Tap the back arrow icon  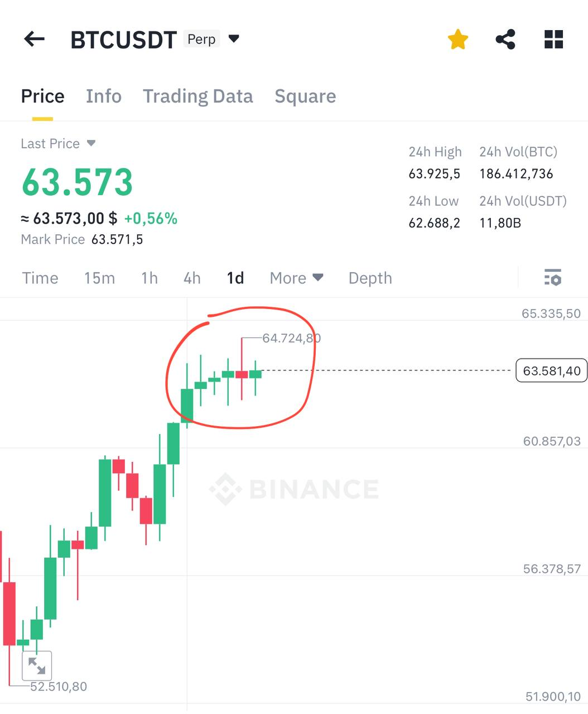coord(35,39)
